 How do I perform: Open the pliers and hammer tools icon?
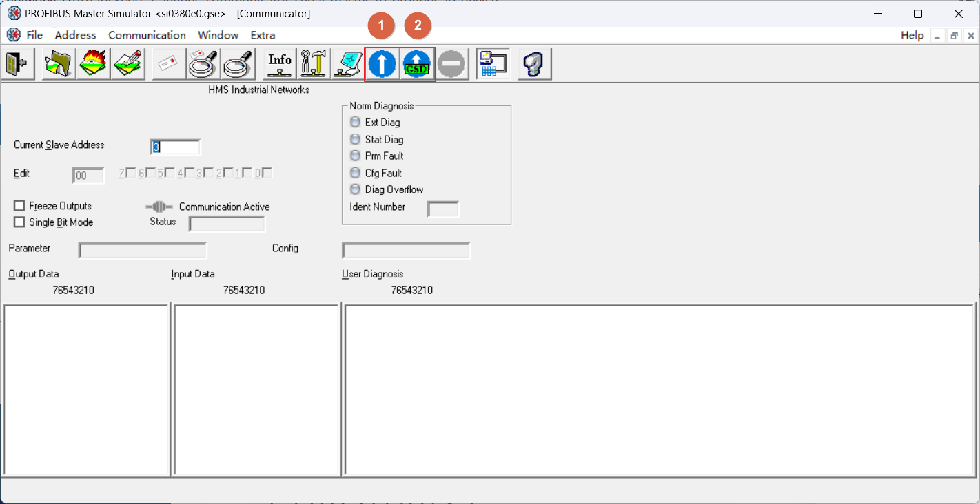pyautogui.click(x=314, y=64)
